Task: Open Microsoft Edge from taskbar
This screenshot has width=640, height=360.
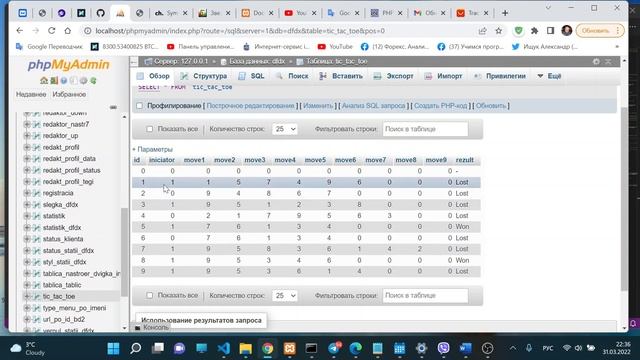Action: click(356, 348)
